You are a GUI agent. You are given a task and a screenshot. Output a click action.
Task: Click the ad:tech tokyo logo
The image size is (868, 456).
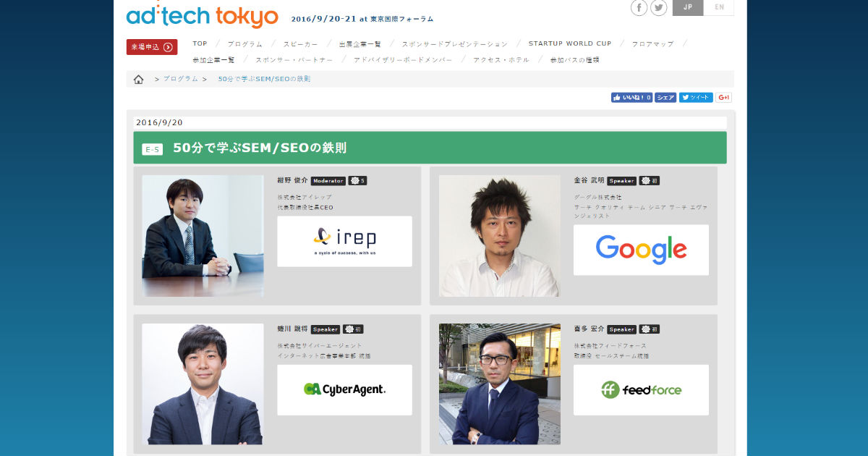pos(202,15)
